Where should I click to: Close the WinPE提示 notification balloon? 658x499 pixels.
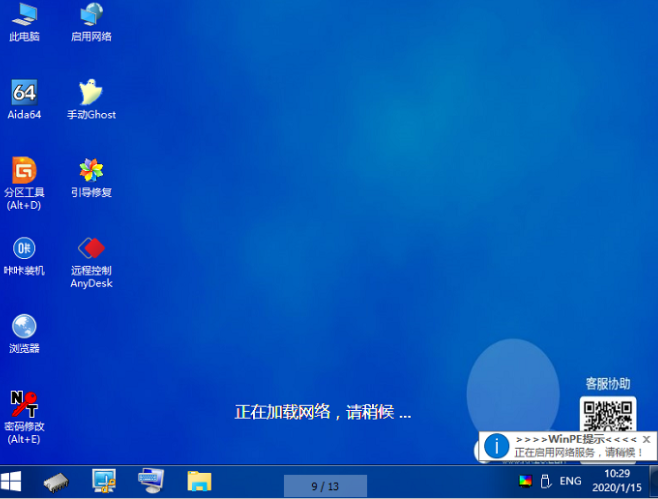(x=647, y=439)
